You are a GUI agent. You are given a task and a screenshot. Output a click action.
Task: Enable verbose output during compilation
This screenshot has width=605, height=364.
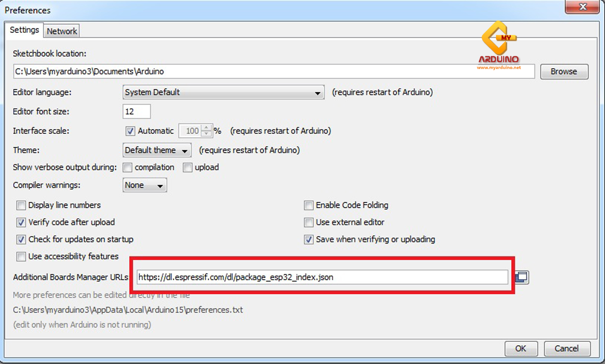point(127,168)
